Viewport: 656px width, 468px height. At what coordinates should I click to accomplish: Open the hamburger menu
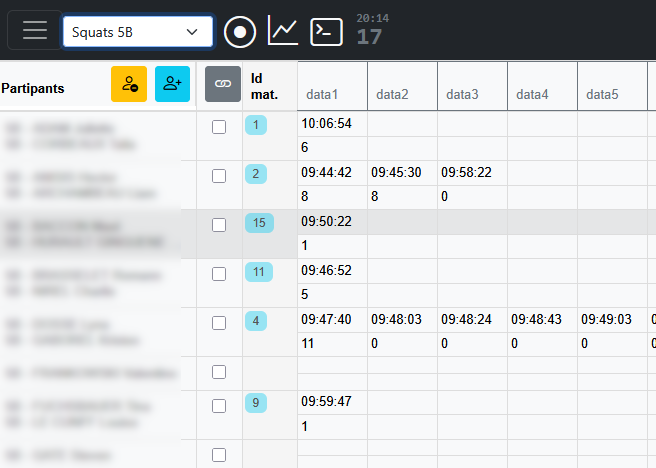[35, 31]
